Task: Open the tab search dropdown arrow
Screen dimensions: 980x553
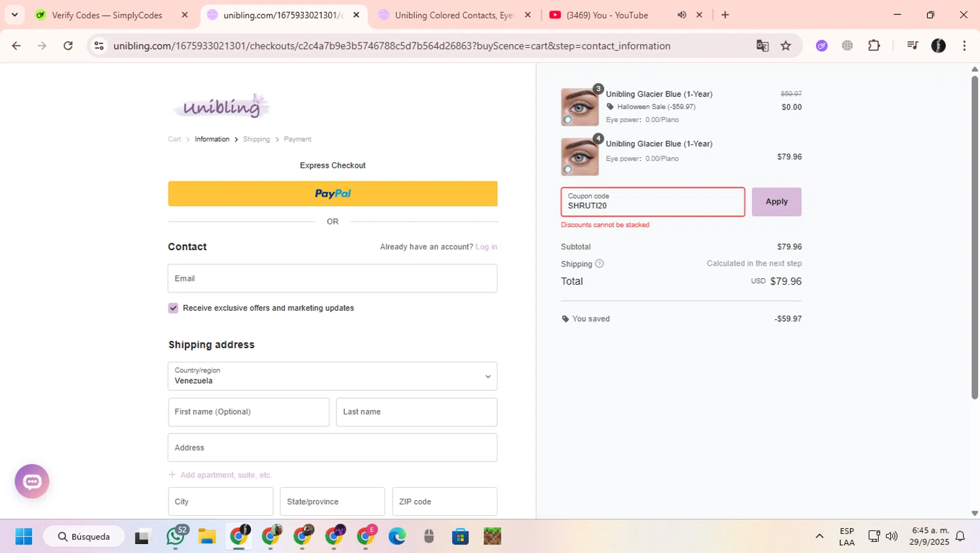Action: click(x=14, y=15)
